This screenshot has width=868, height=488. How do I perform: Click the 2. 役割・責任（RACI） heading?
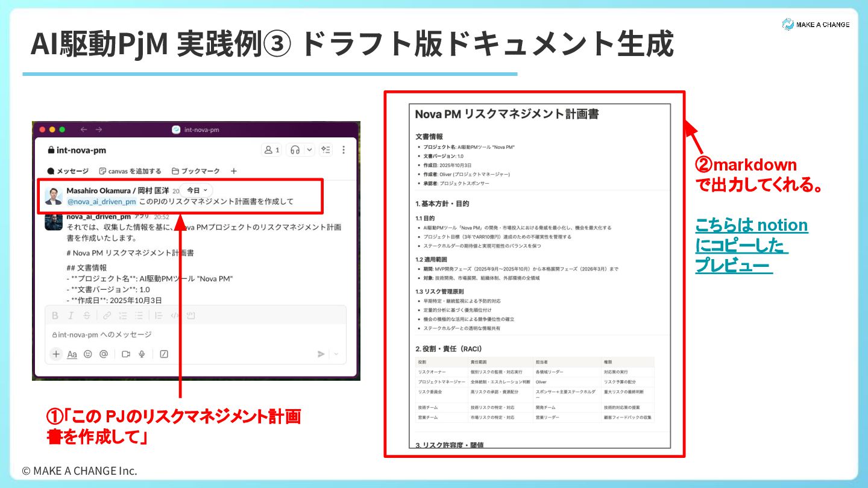tap(449, 349)
